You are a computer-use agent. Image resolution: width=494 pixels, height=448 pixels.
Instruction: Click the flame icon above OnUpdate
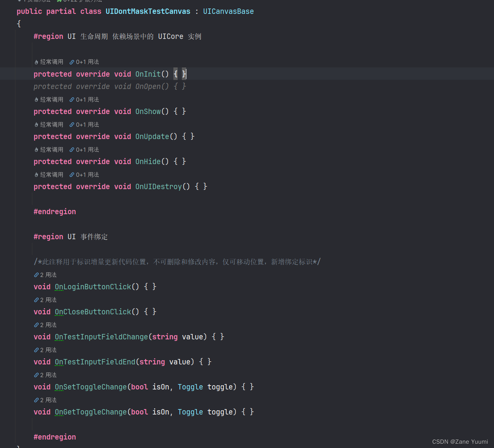(x=36, y=125)
